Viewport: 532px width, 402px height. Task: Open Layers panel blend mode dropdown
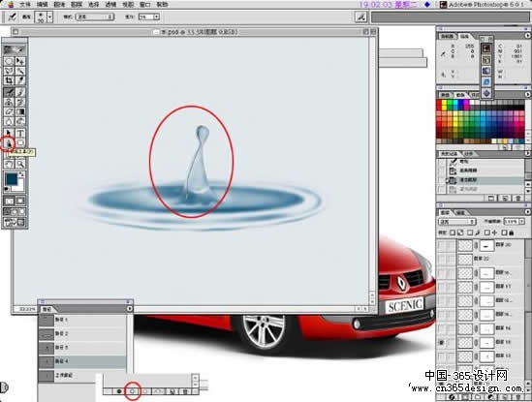pos(457,222)
